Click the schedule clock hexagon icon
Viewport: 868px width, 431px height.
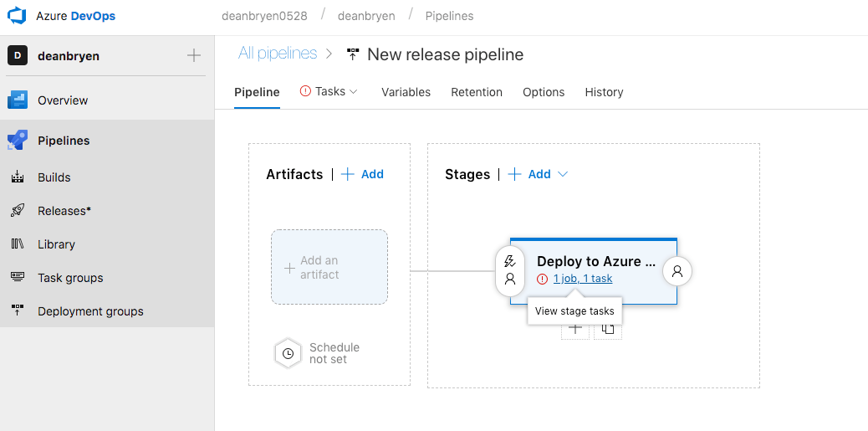[288, 353]
